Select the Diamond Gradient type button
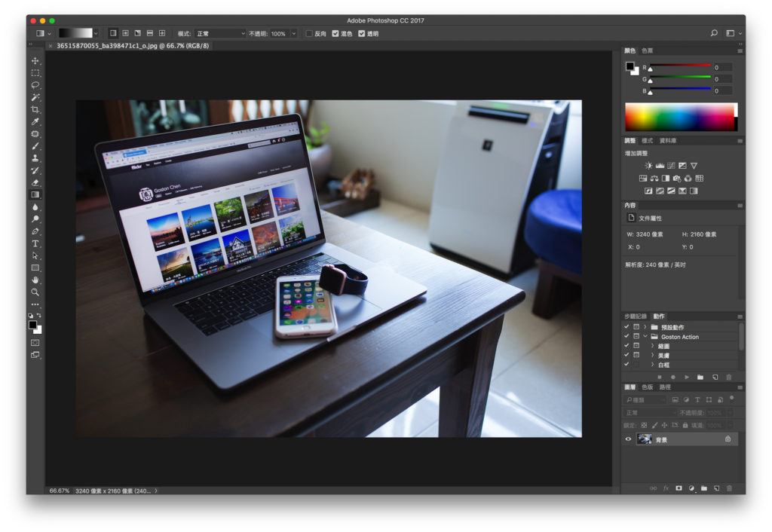This screenshot has width=772, height=532. pyautogui.click(x=162, y=33)
